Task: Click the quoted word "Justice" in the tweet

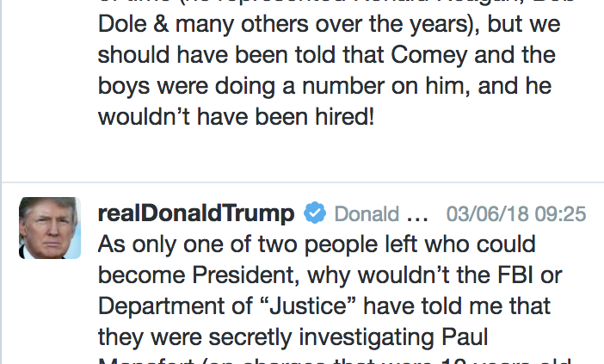Action: tap(308, 305)
